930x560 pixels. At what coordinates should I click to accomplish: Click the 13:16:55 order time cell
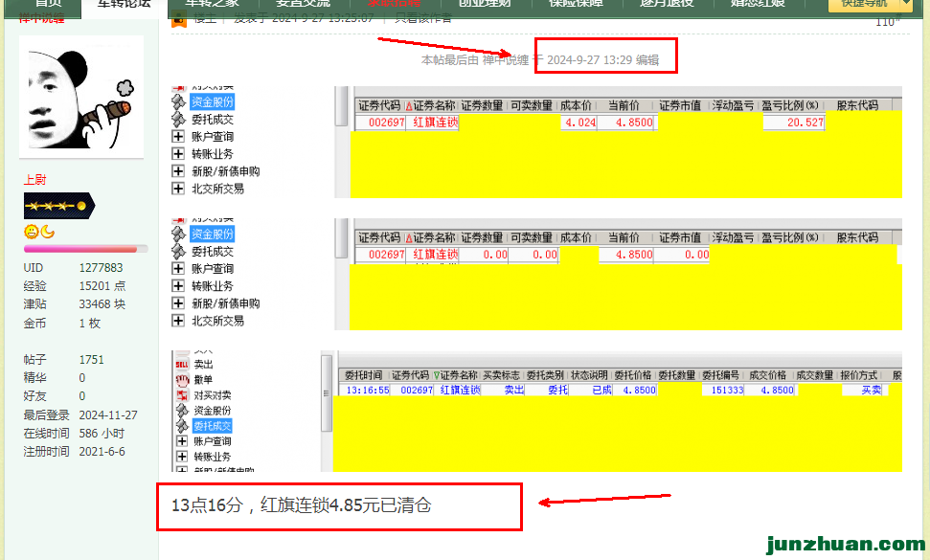[x=368, y=390]
